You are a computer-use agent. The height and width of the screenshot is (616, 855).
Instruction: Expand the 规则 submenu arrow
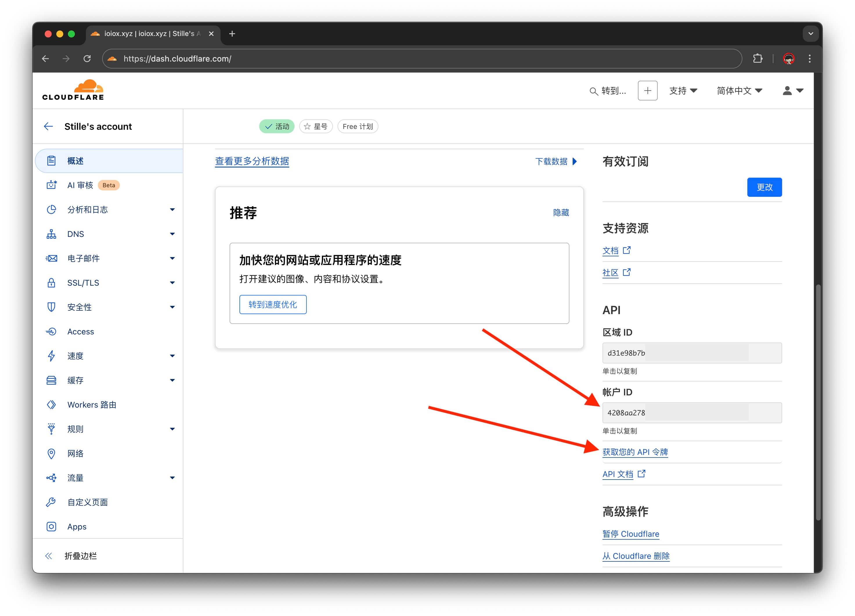point(172,429)
